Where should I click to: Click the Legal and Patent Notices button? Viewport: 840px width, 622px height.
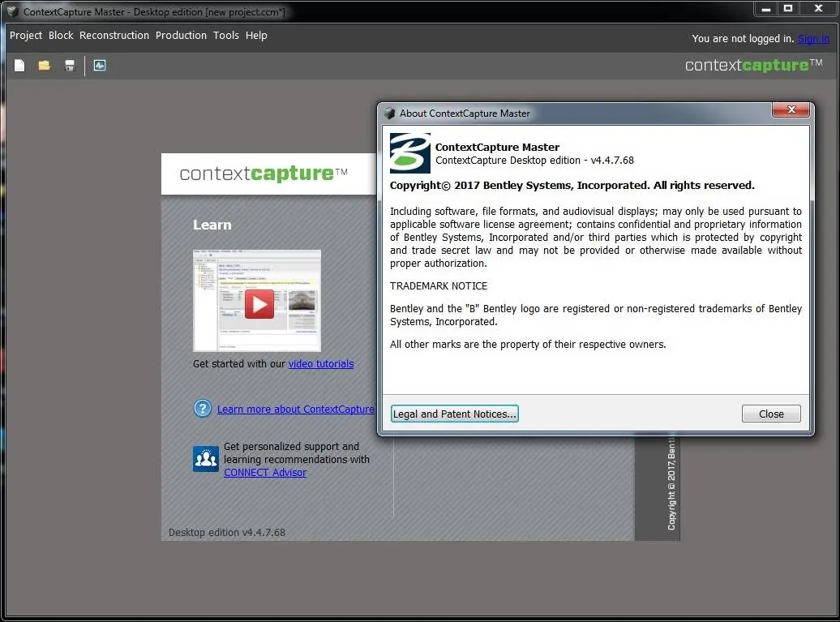[x=454, y=414]
